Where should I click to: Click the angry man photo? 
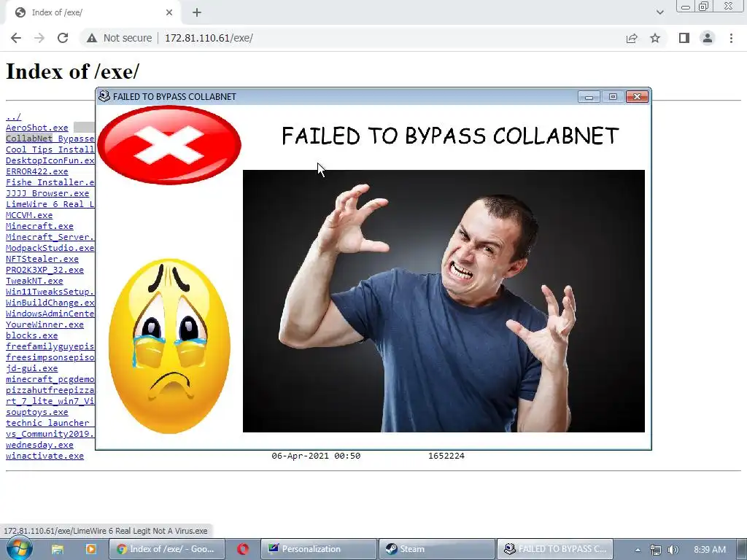point(444,301)
